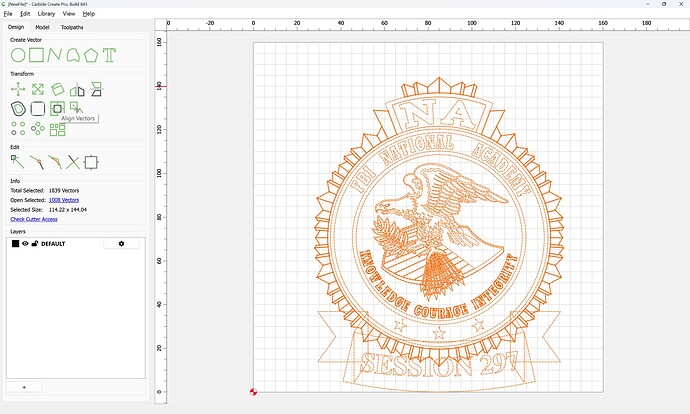Open the File menu
The image size is (690, 414).
pyautogui.click(x=8, y=14)
